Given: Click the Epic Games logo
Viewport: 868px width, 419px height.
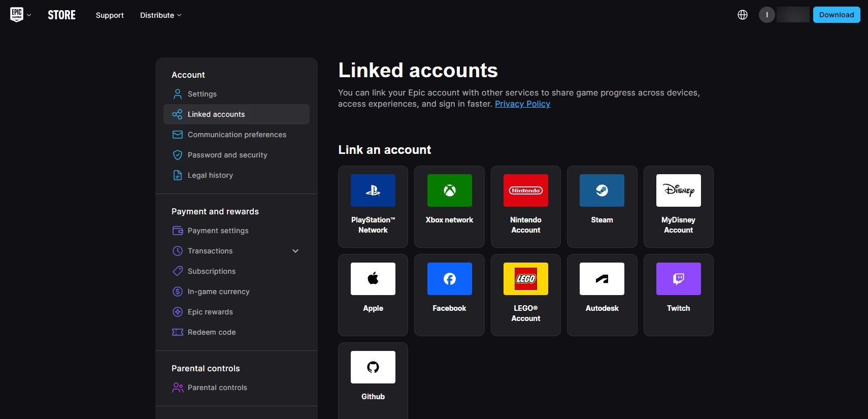Looking at the screenshot, I should tap(17, 15).
